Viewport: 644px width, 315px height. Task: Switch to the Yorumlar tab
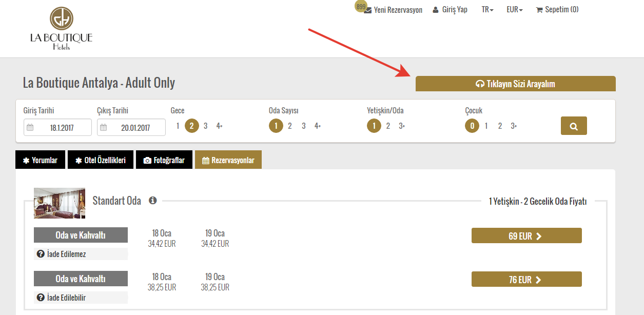tap(41, 160)
